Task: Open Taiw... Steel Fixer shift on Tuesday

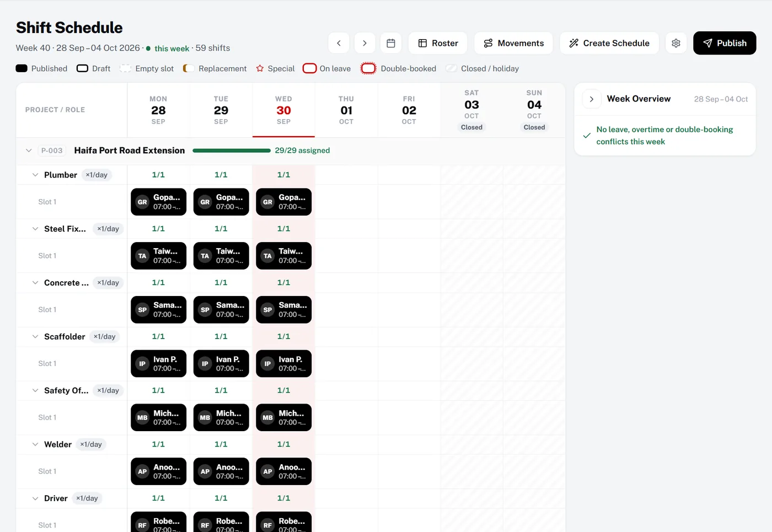Action: tap(221, 256)
